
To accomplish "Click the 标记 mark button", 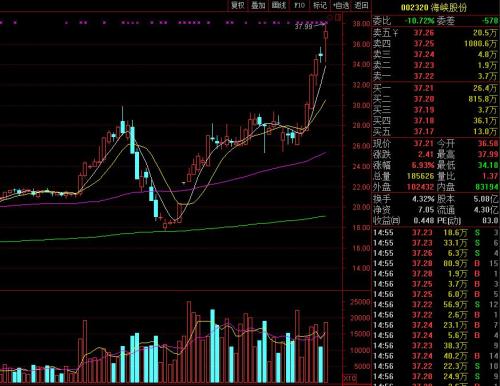I will pyautogui.click(x=320, y=5).
